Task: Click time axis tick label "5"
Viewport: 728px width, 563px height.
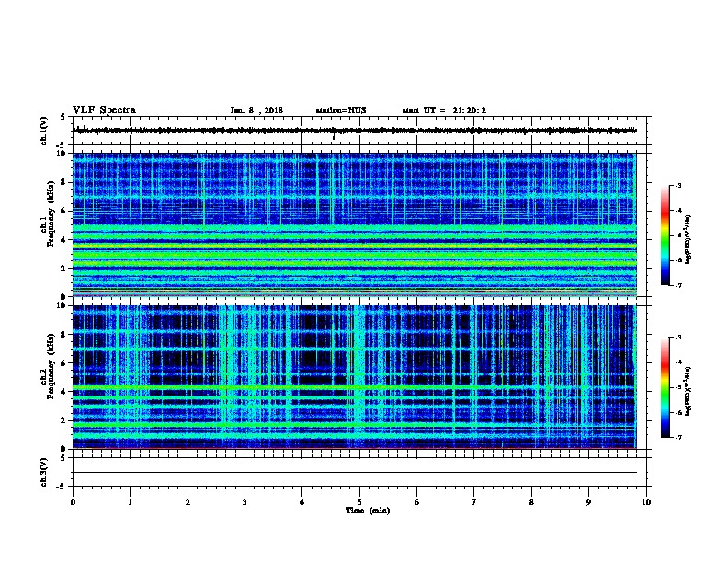Action: (359, 502)
